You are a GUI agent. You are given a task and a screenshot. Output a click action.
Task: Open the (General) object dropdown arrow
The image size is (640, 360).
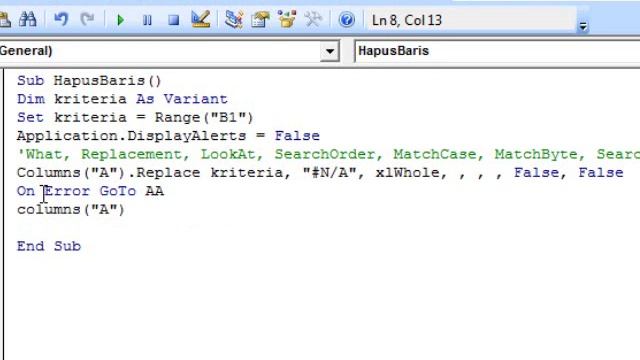point(330,51)
